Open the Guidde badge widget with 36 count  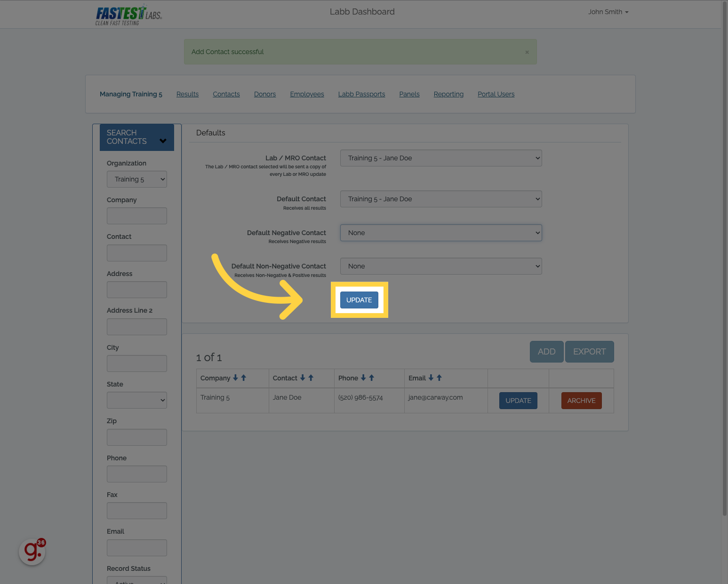click(32, 552)
